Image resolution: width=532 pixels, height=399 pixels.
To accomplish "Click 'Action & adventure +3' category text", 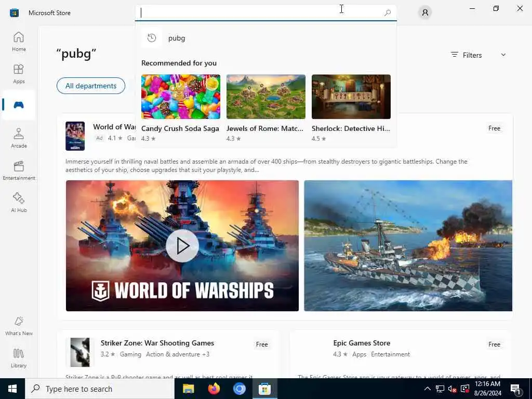I will 178,354.
